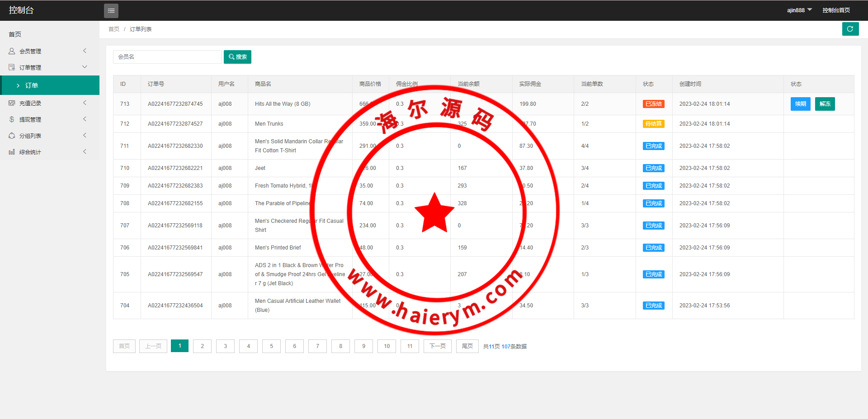The height and width of the screenshot is (419, 868).
Task: Click the 会员名 search input field
Action: coord(167,57)
